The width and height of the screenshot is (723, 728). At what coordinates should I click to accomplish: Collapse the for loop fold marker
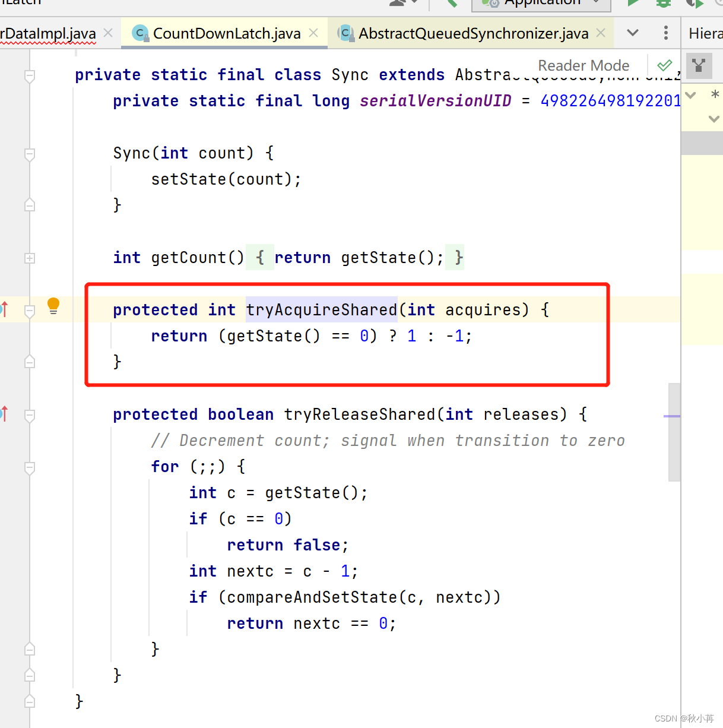[30, 467]
